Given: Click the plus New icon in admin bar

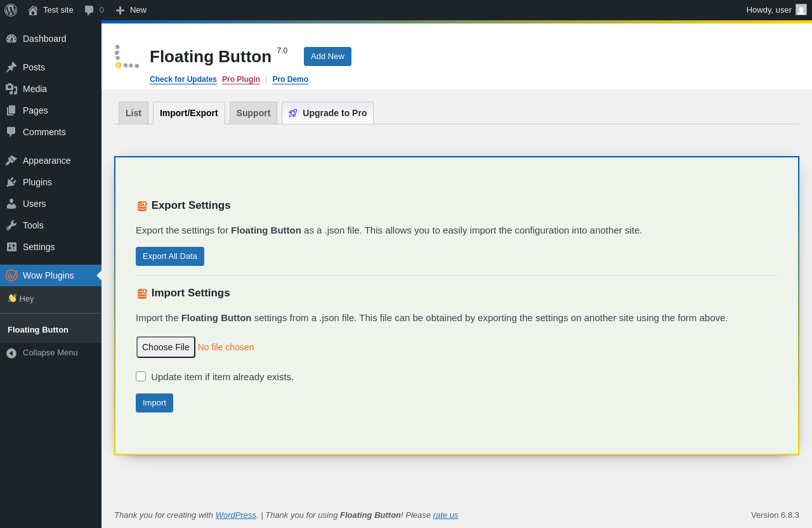Looking at the screenshot, I should 120,10.
